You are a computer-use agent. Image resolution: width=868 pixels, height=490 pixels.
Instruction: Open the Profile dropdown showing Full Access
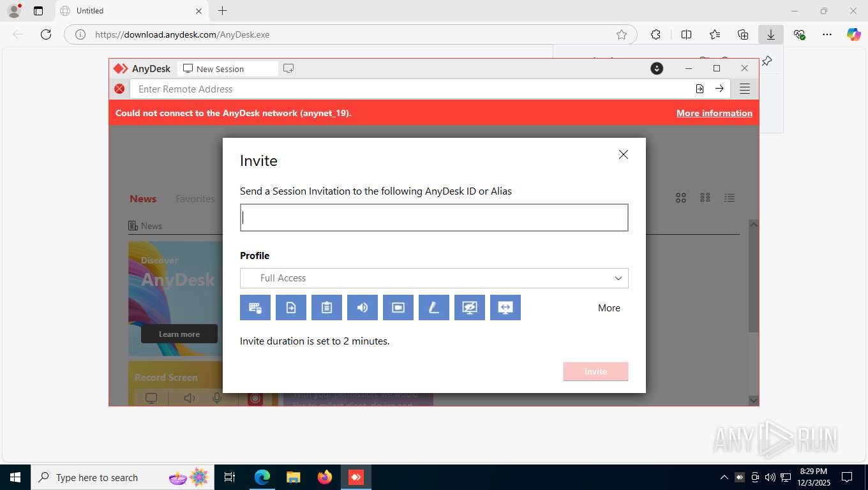(x=434, y=278)
